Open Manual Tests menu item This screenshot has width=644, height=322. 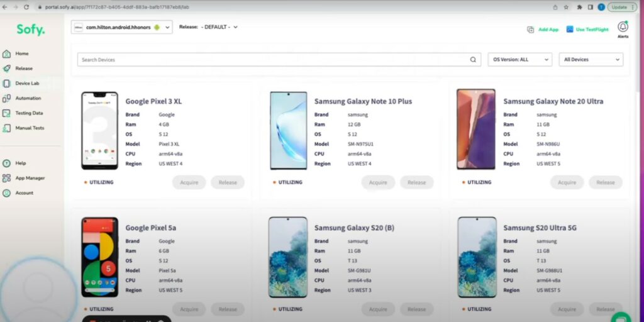30,128
